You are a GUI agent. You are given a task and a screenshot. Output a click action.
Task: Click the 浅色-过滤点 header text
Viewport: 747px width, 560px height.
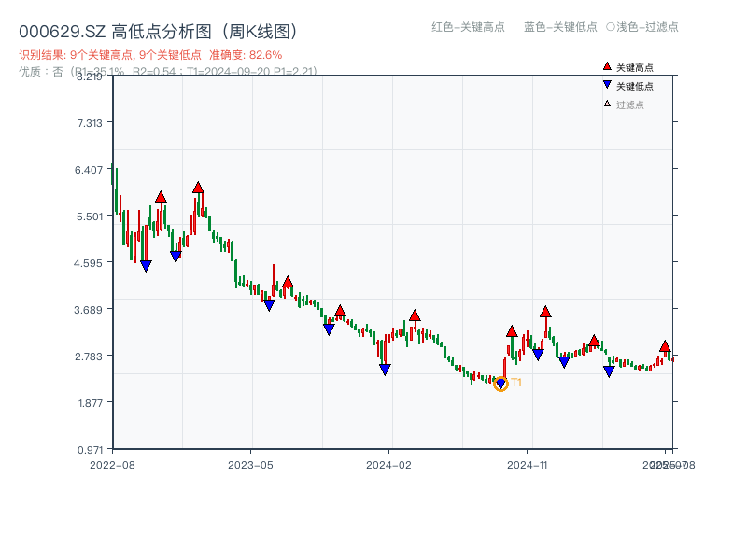click(647, 27)
